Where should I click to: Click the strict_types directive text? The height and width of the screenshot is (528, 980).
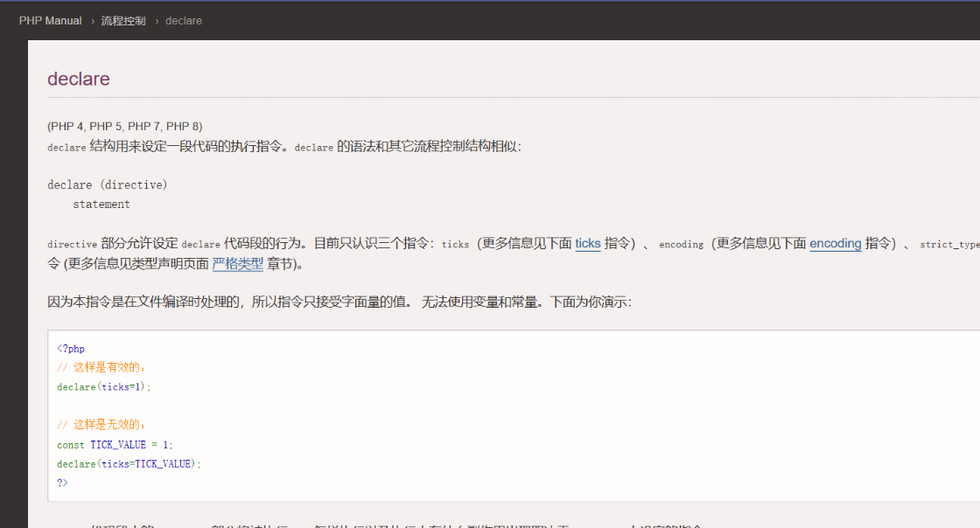(x=948, y=244)
